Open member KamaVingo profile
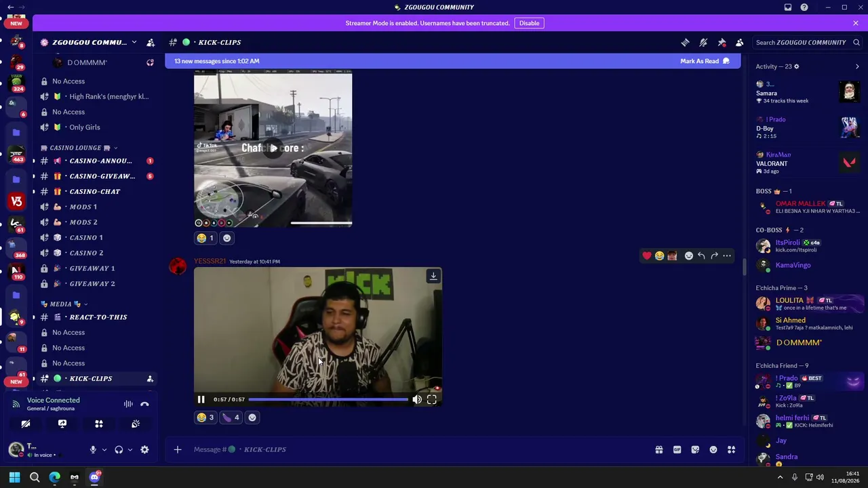 pyautogui.click(x=807, y=265)
